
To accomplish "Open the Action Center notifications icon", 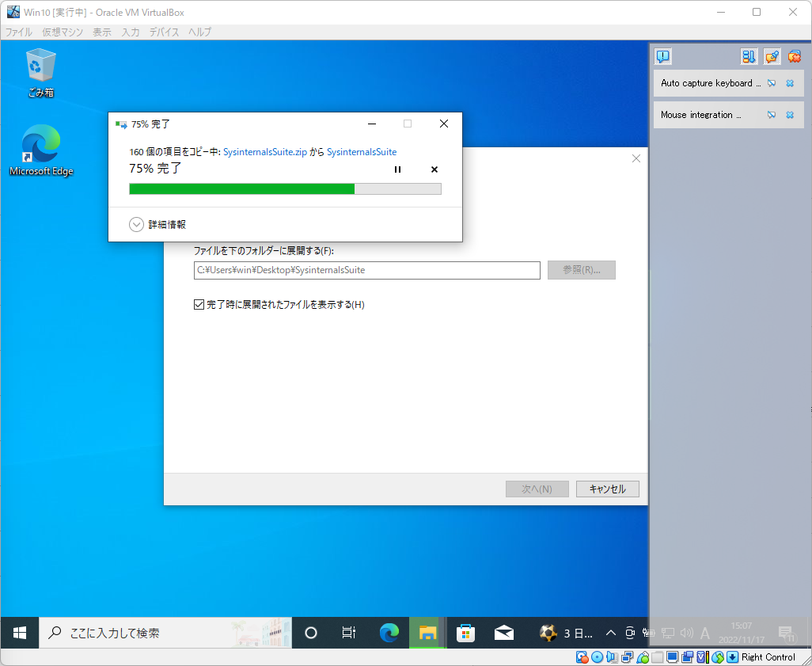I will pyautogui.click(x=787, y=633).
